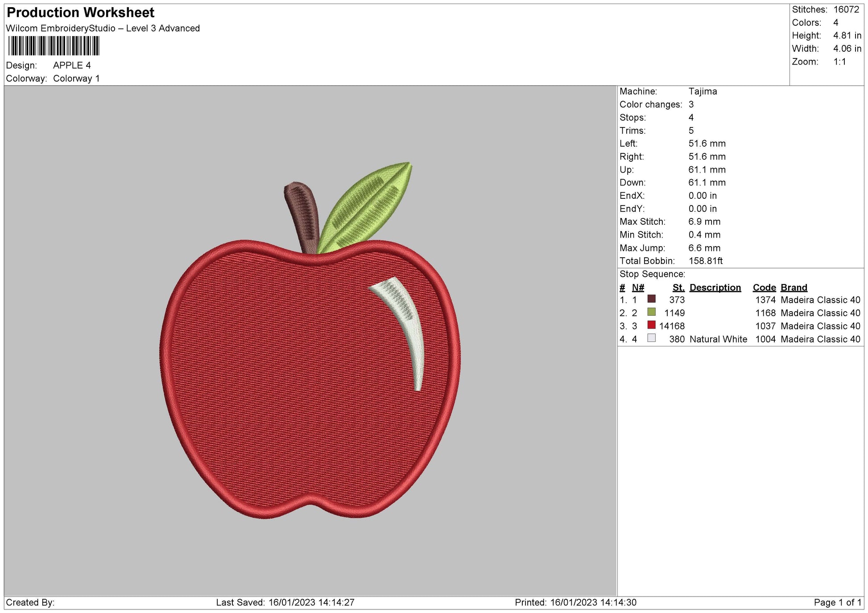The height and width of the screenshot is (613, 868).
Task: Click the height value 4.81 in
Action: click(x=847, y=35)
